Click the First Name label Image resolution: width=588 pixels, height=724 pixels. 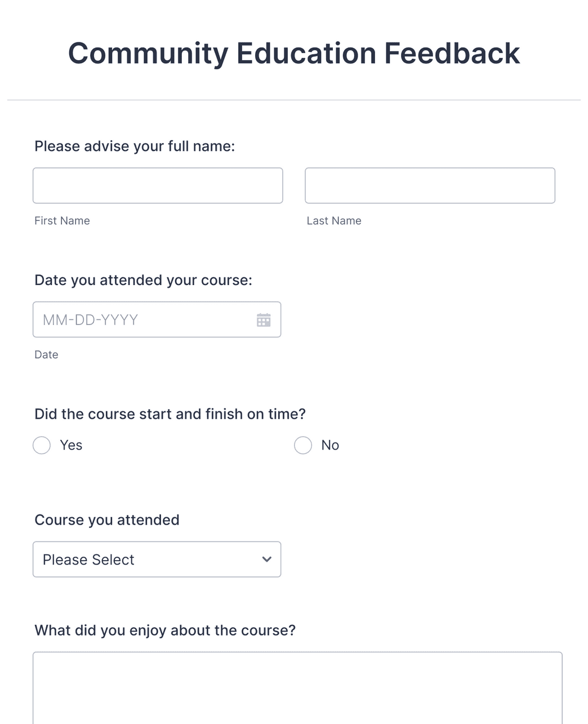coord(62,220)
